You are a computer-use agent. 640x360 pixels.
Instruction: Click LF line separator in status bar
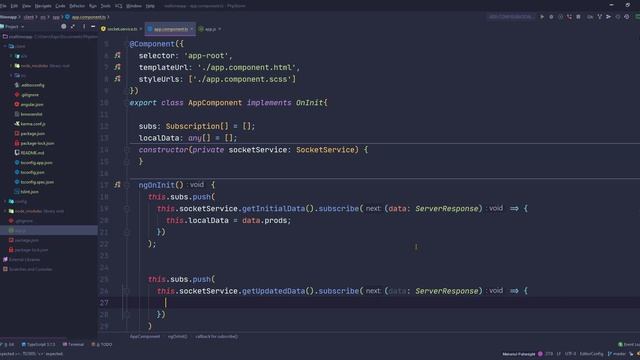coord(559,354)
